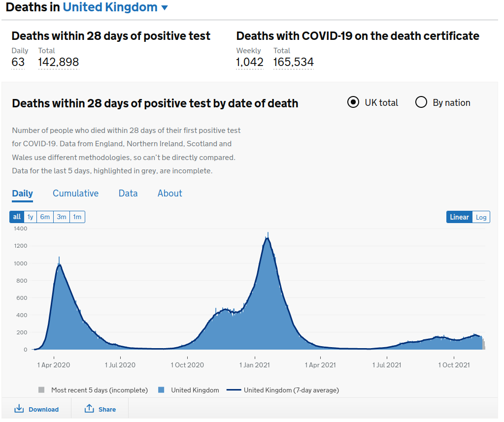Screen dimensions: 504x422
Task: Choose the 3m time range
Action: (62, 217)
